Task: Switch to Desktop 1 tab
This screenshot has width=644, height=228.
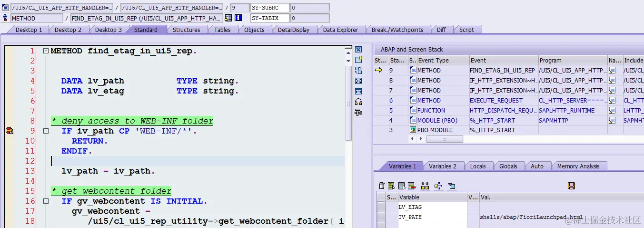Action: tap(29, 30)
